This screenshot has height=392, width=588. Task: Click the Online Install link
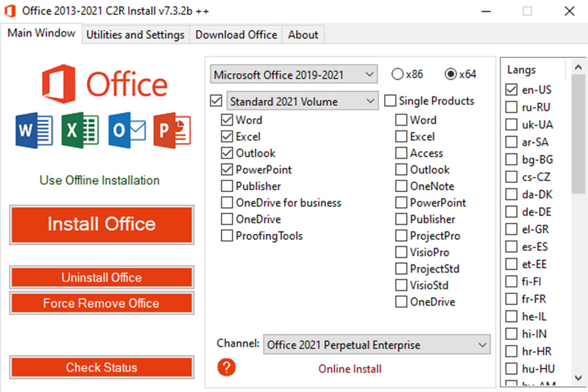(350, 368)
